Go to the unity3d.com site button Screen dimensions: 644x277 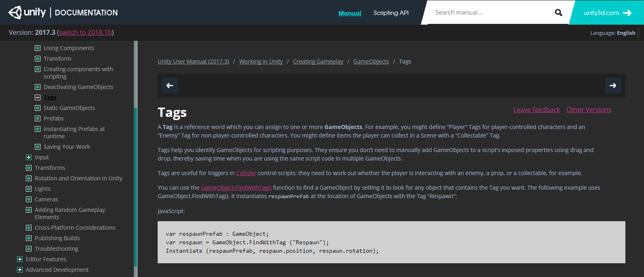click(x=607, y=13)
